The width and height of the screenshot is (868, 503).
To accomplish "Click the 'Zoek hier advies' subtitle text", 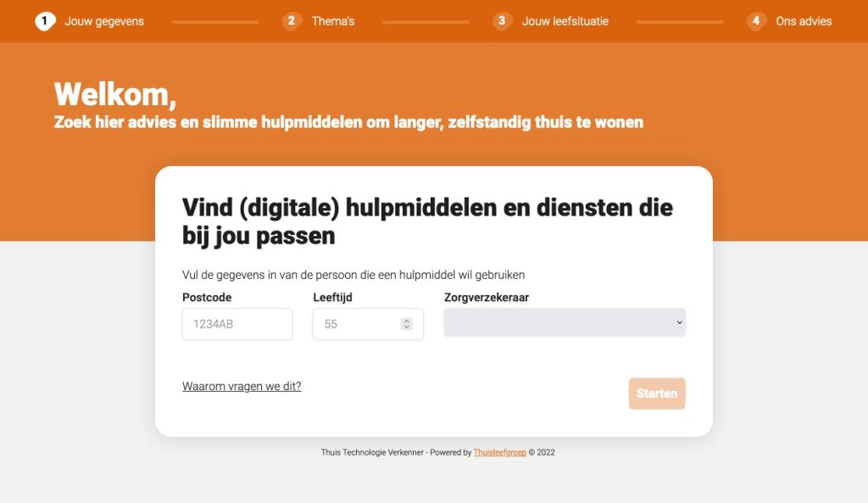I will point(348,122).
